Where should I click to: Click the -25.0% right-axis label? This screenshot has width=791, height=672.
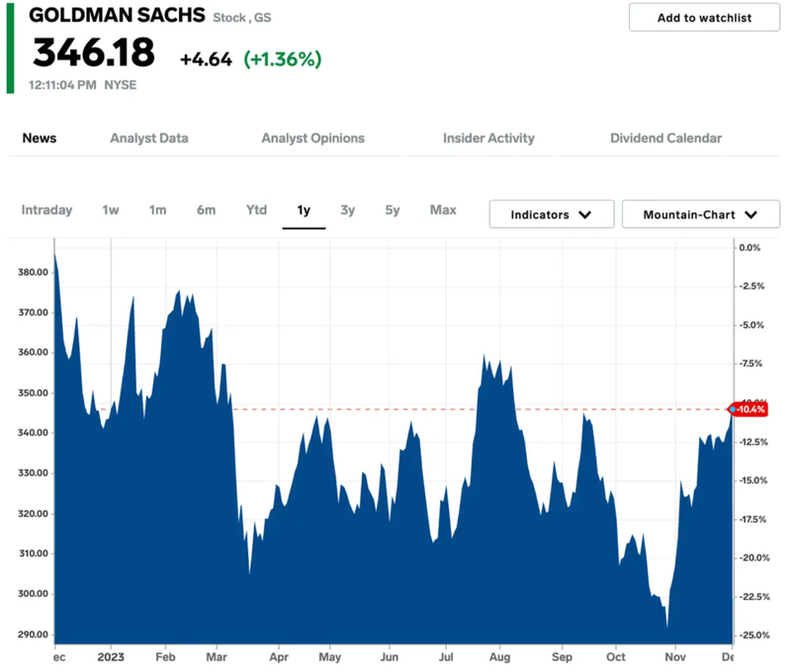pos(754,635)
